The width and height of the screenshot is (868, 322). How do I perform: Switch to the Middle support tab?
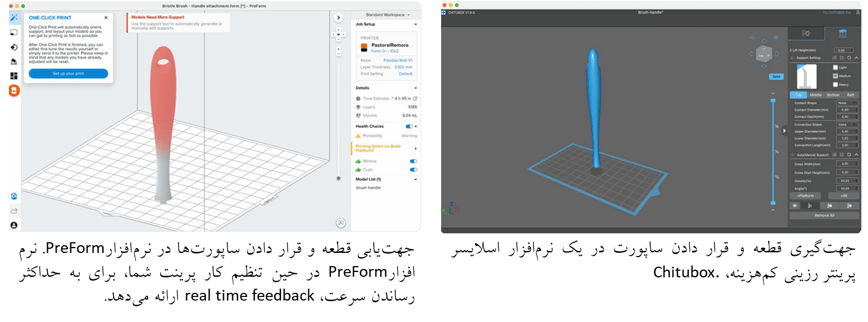pyautogui.click(x=816, y=95)
